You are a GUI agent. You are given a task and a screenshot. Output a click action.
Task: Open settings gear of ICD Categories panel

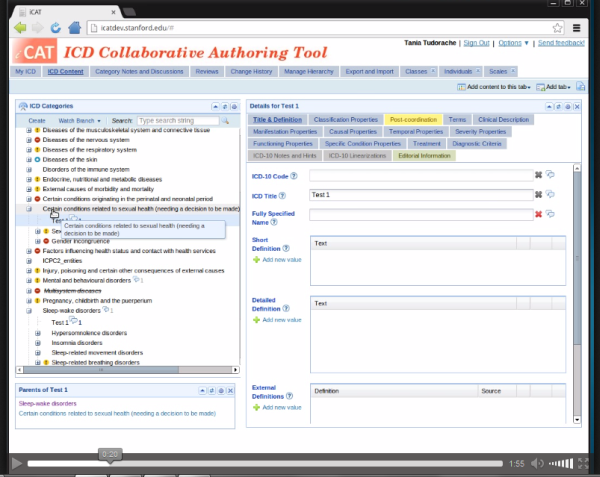point(234,106)
